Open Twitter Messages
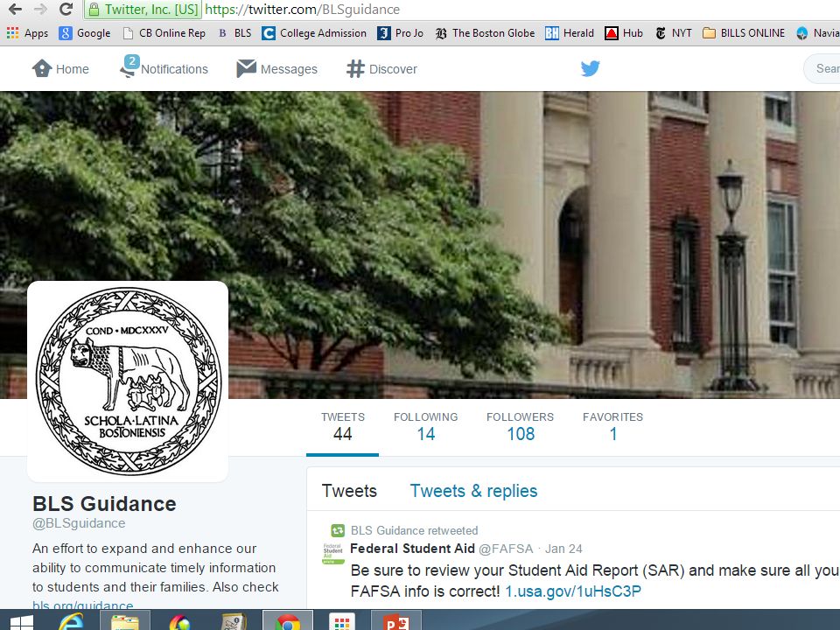840x630 pixels. [277, 68]
